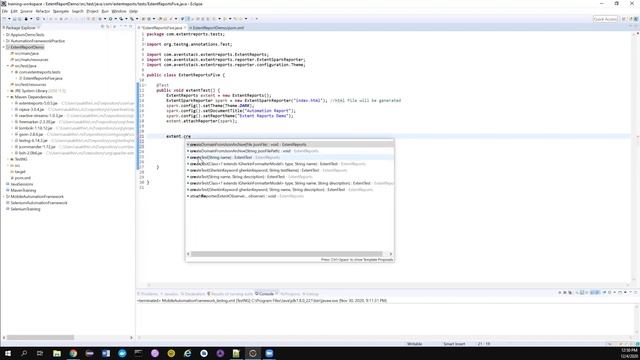Viewport: 640px width, 360px height.
Task: Open the Windows Start menu
Action: 8,353
